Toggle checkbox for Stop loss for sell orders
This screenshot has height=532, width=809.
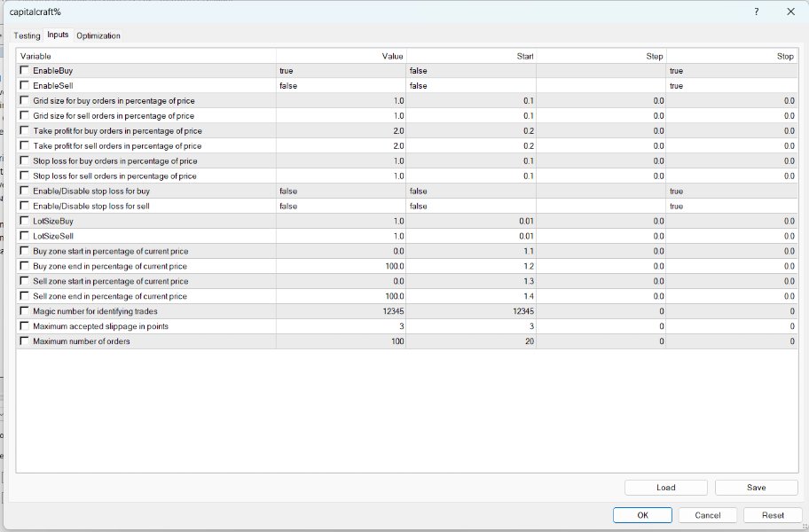click(x=24, y=176)
